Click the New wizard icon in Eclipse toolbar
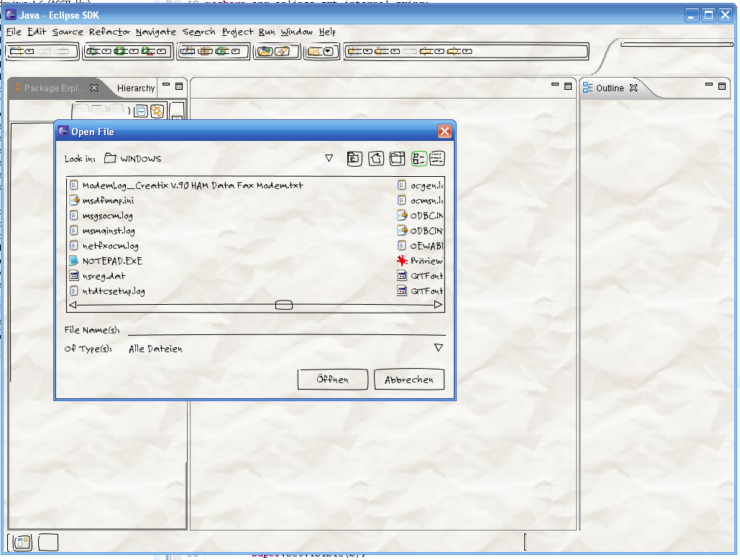Image resolution: width=740 pixels, height=560 pixels. click(x=16, y=51)
